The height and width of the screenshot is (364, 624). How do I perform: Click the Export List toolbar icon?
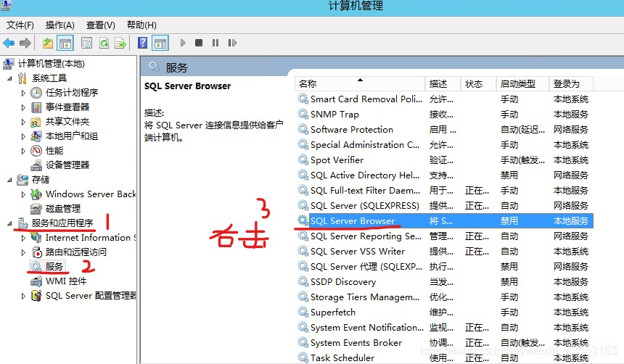(120, 43)
